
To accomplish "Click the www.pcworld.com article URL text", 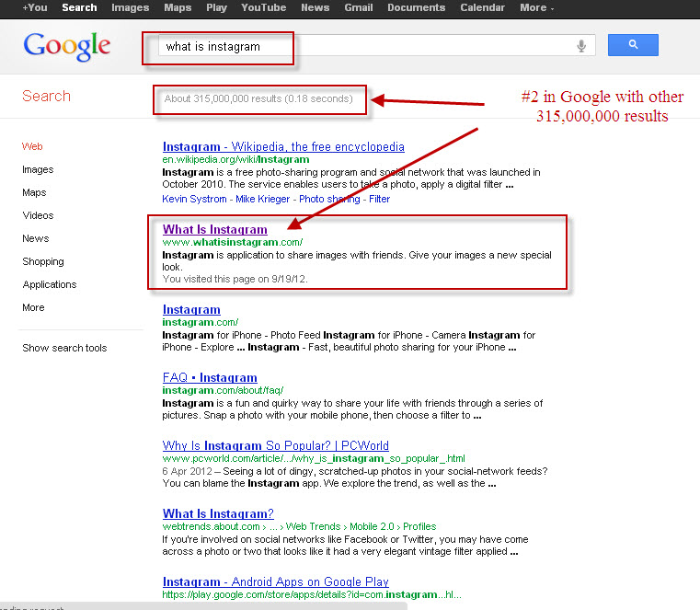I will (x=314, y=458).
